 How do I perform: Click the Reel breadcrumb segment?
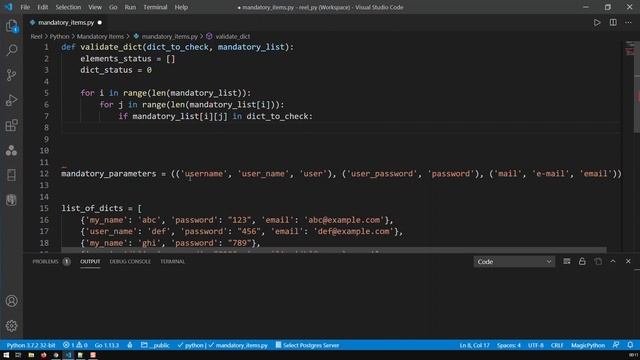(x=36, y=36)
